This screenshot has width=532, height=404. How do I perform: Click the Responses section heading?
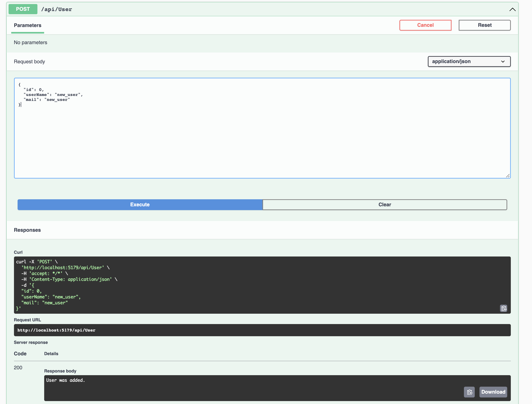28,230
